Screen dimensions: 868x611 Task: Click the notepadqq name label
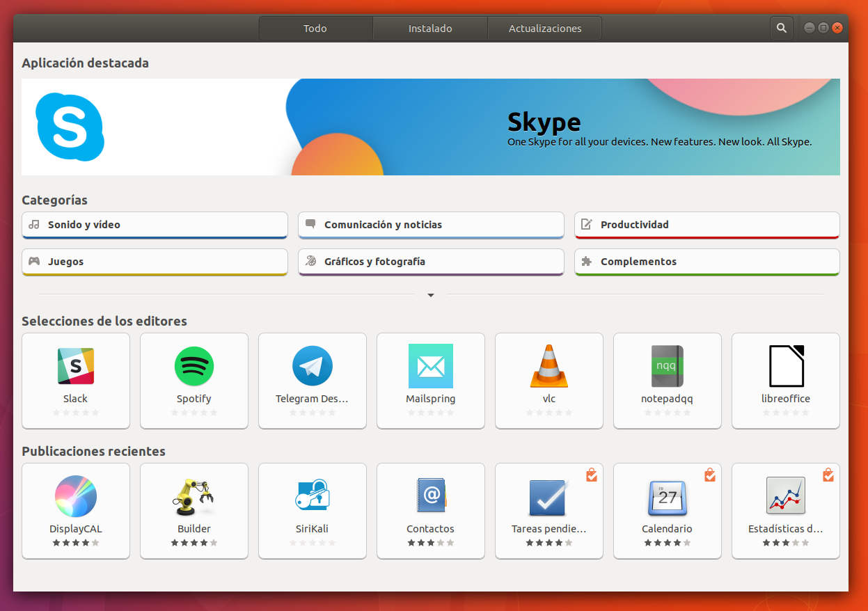pyautogui.click(x=668, y=399)
